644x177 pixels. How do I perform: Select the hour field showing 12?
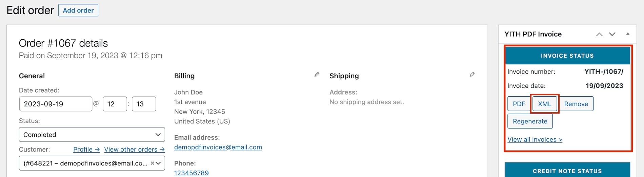point(115,104)
